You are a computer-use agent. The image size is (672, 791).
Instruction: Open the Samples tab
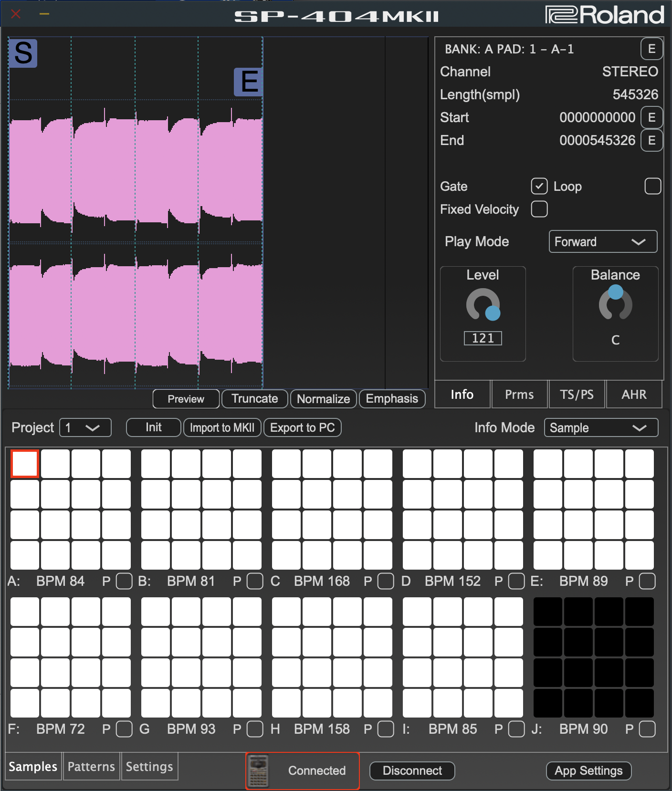pos(33,766)
